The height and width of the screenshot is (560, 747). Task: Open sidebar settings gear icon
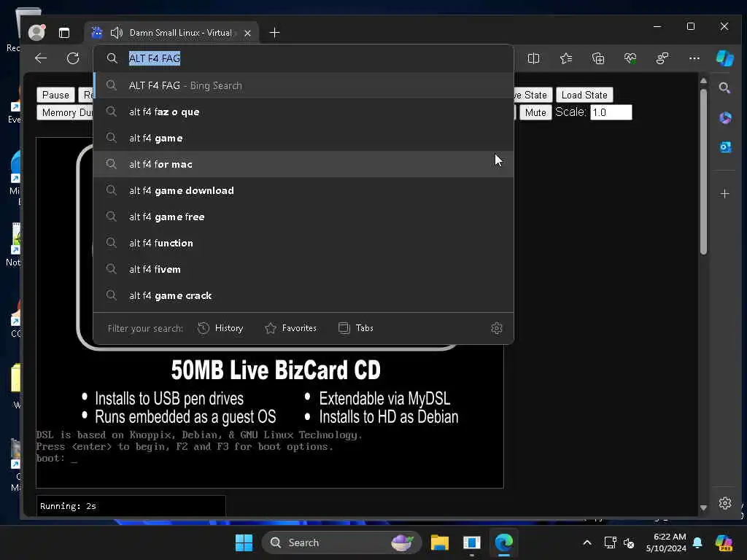(724, 503)
